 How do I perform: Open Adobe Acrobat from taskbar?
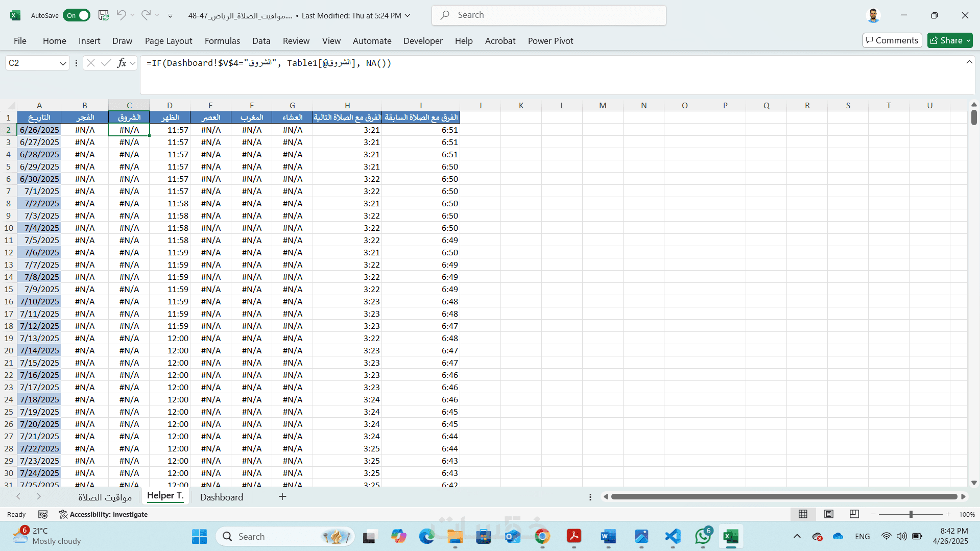[574, 536]
